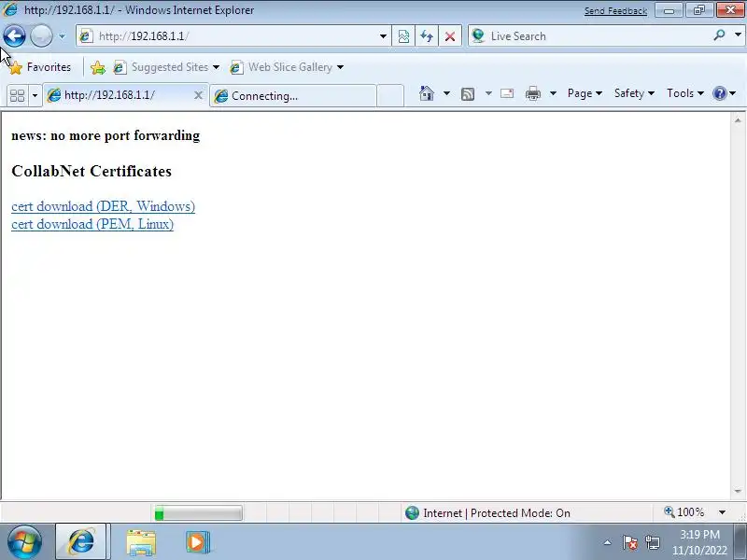The height and width of the screenshot is (560, 747).
Task: Click the page loading progress bar
Action: click(x=198, y=513)
